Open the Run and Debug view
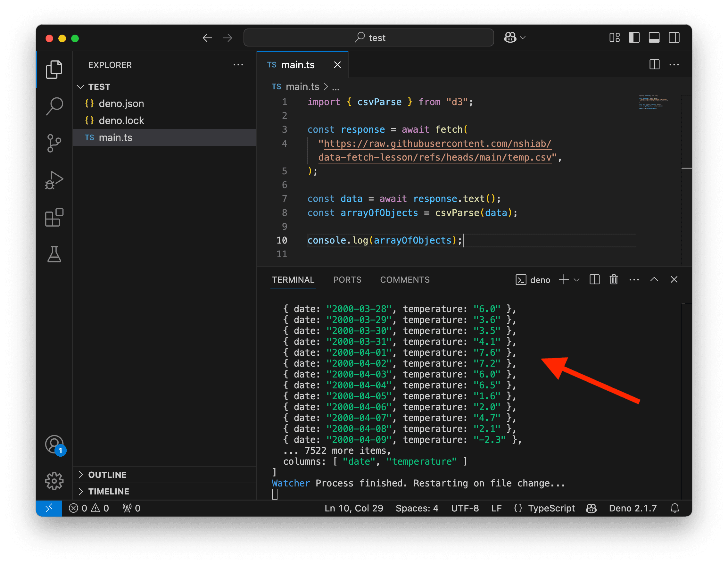728x564 pixels. coord(54,180)
